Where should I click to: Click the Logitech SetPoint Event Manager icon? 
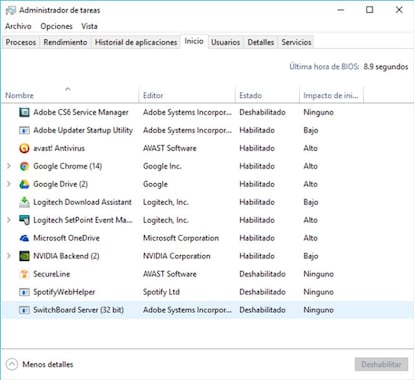point(24,220)
